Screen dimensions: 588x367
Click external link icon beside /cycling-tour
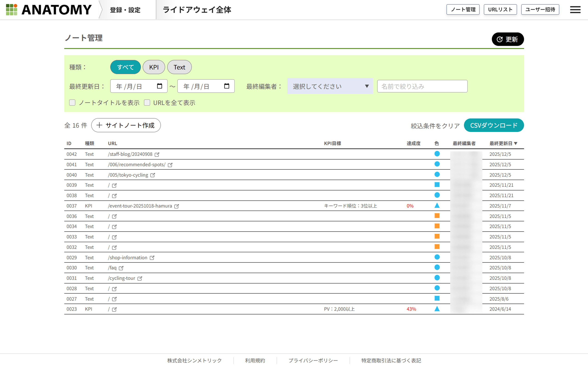click(x=140, y=278)
